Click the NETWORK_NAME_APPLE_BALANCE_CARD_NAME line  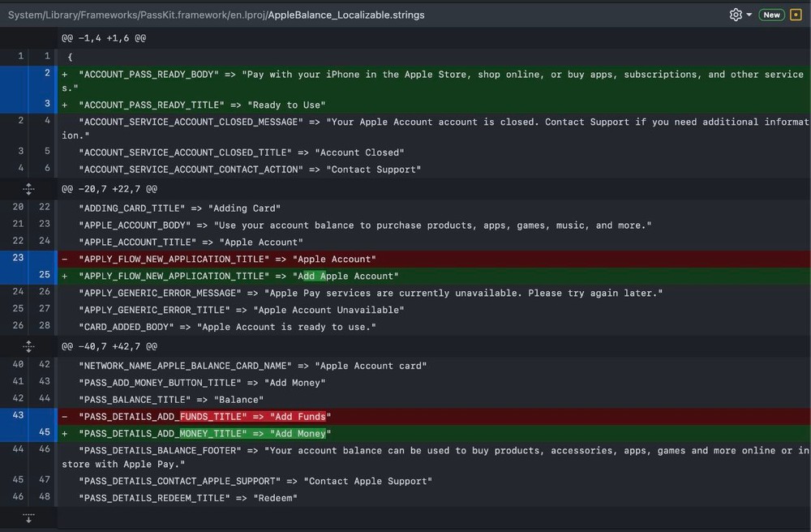(434, 366)
